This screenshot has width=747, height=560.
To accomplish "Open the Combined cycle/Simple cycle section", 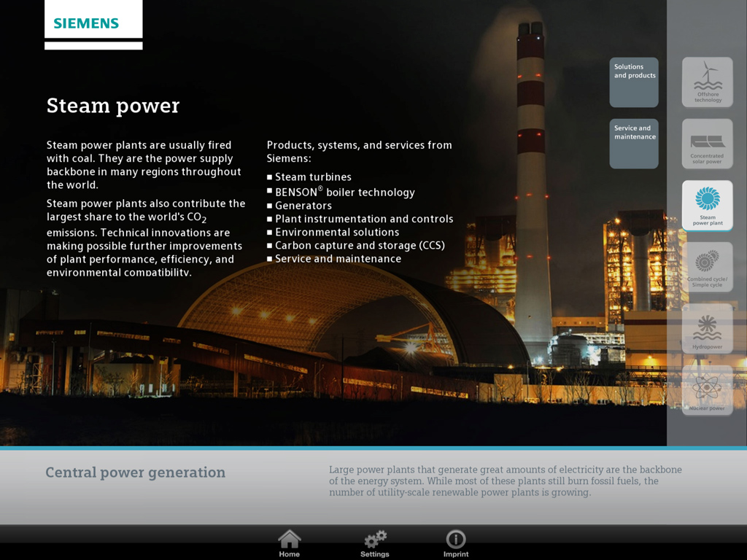I will click(x=708, y=267).
